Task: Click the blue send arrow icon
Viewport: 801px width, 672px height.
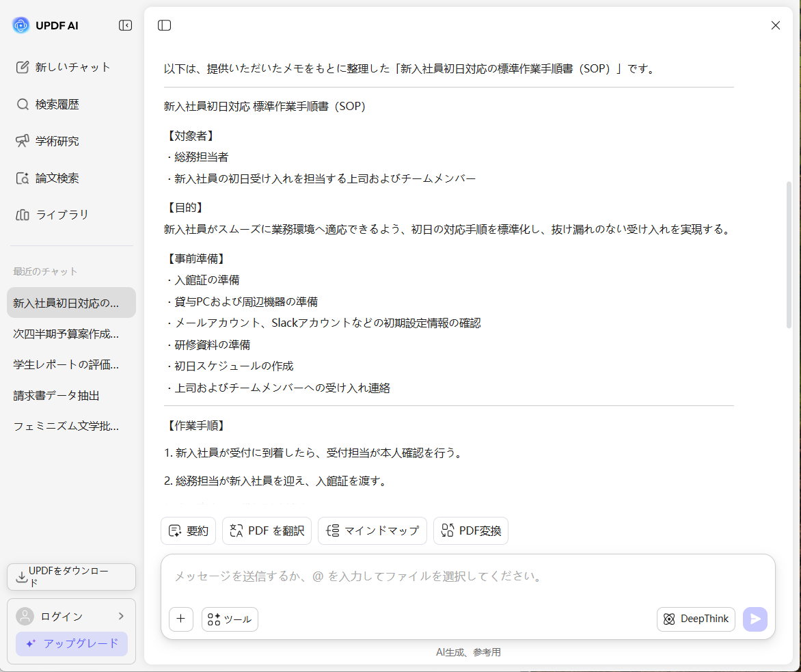Action: 755,619
